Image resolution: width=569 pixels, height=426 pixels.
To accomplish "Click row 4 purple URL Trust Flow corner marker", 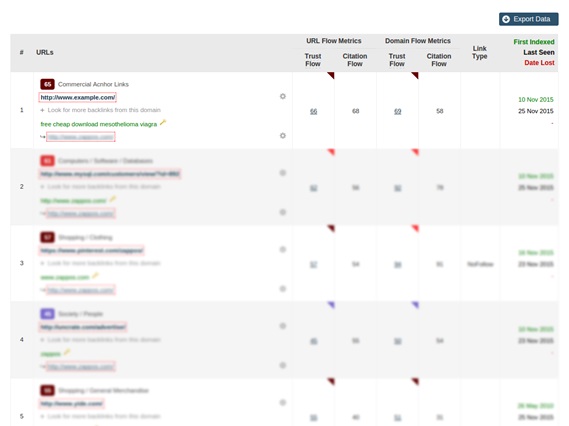I will pyautogui.click(x=331, y=304).
